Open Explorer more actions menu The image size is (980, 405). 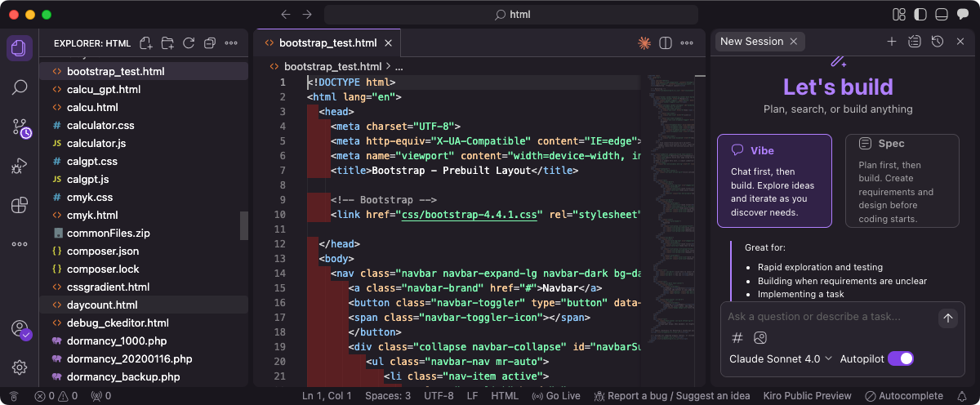[231, 43]
